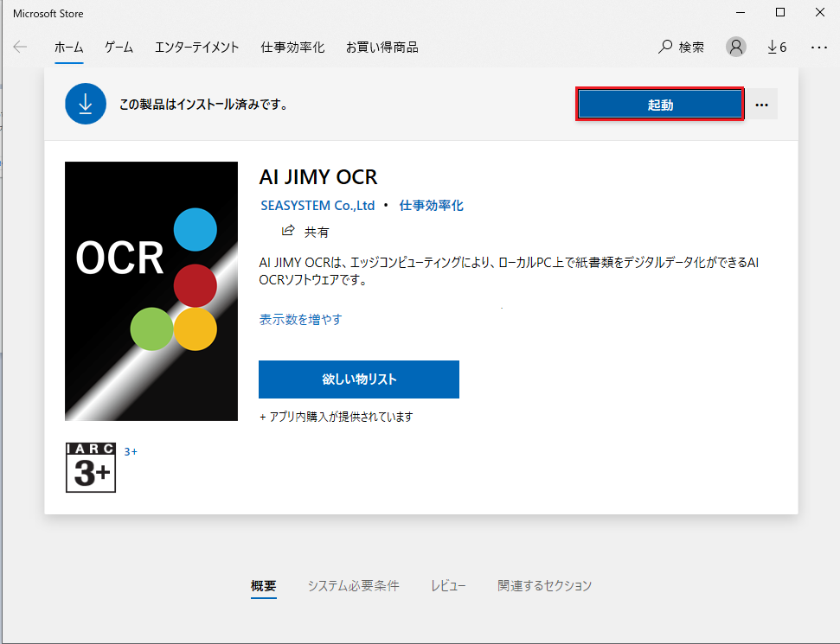Screen dimensions: 840x644
Task: Open 仕事効率化 category link under title
Action: (432, 206)
